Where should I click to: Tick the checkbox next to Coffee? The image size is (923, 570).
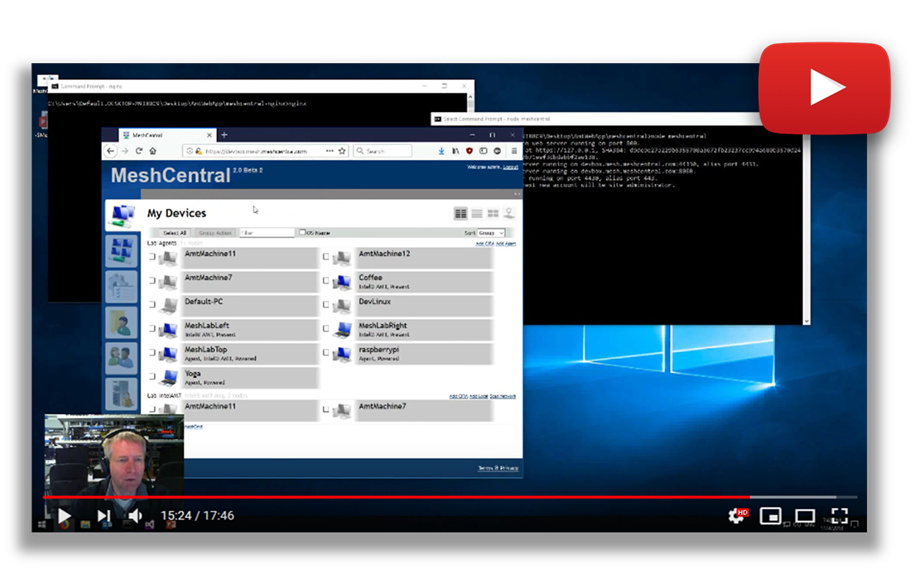(x=326, y=281)
